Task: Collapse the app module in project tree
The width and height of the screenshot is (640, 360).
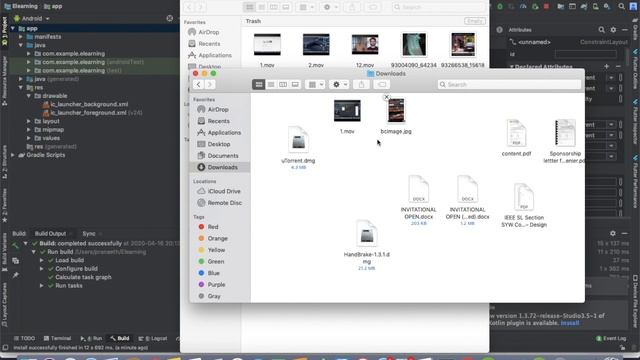Action: tap(13, 29)
